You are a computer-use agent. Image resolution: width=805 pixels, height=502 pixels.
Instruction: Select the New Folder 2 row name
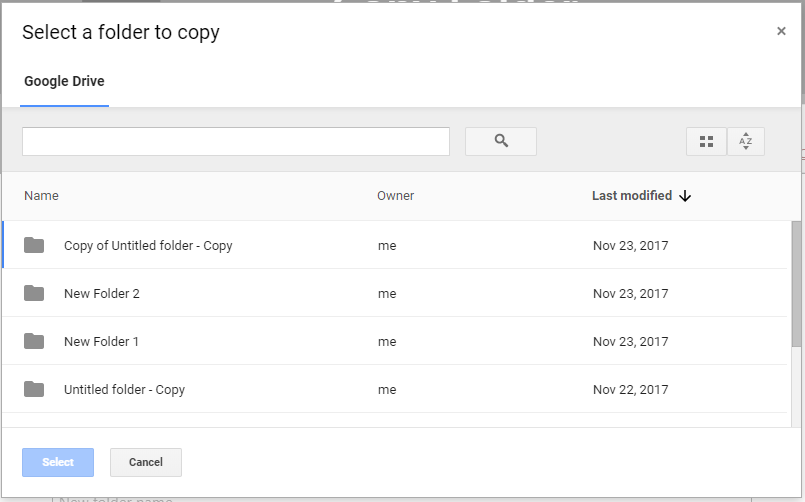click(x=102, y=294)
